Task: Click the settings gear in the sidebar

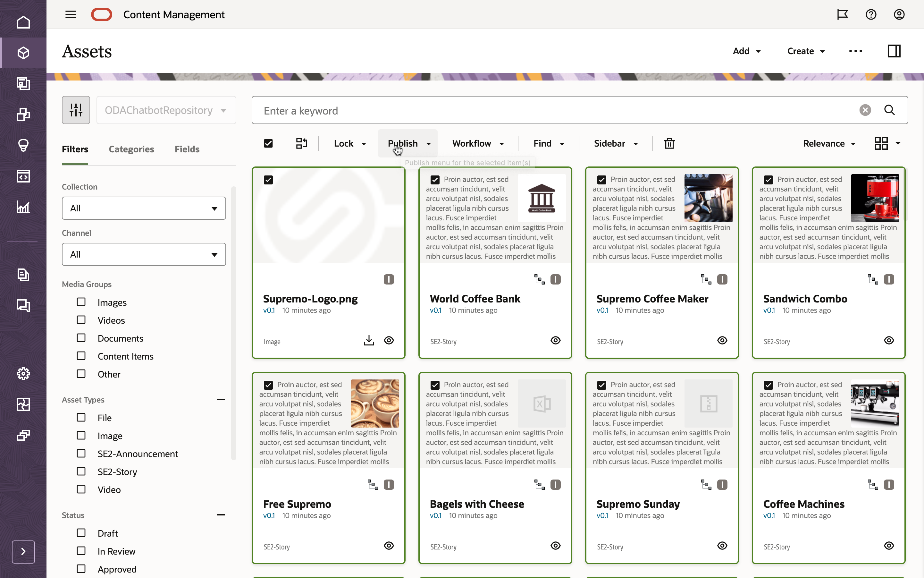Action: (x=23, y=373)
